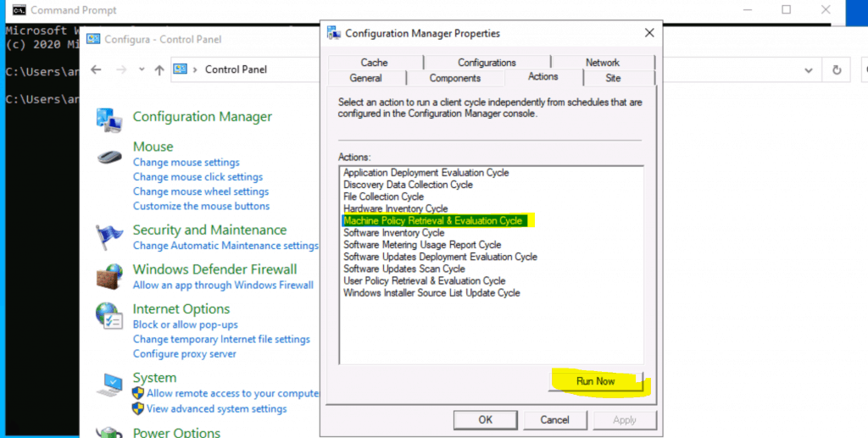Image resolution: width=868 pixels, height=438 pixels.
Task: Close the Configuration Manager Properties dialog
Action: click(x=649, y=33)
